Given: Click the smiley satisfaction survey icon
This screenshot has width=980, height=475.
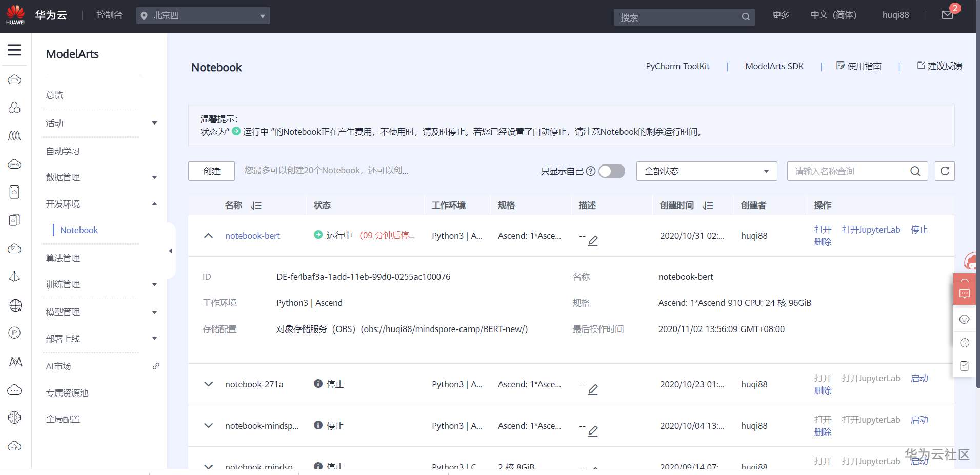Looking at the screenshot, I should click(x=965, y=319).
